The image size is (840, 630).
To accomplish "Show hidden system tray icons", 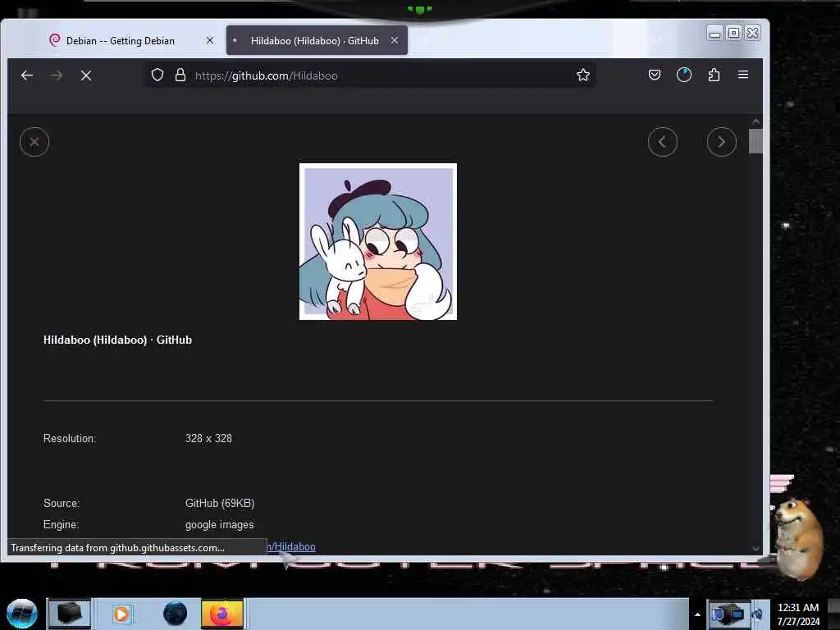I will [x=697, y=614].
